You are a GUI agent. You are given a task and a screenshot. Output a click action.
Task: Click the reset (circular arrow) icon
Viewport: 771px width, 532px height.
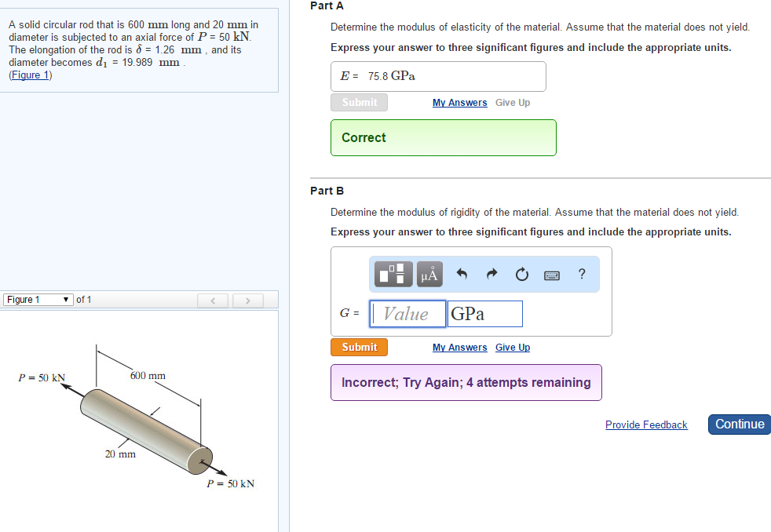click(x=522, y=274)
